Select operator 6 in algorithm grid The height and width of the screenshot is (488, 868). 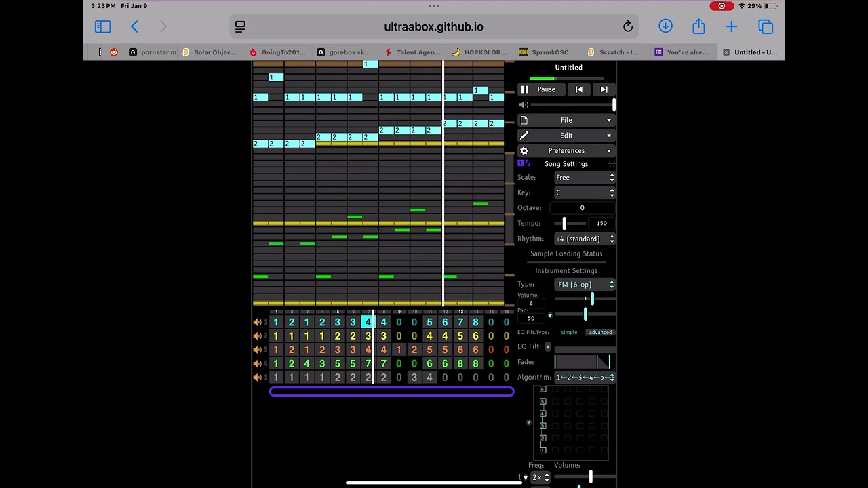pyautogui.click(x=542, y=389)
